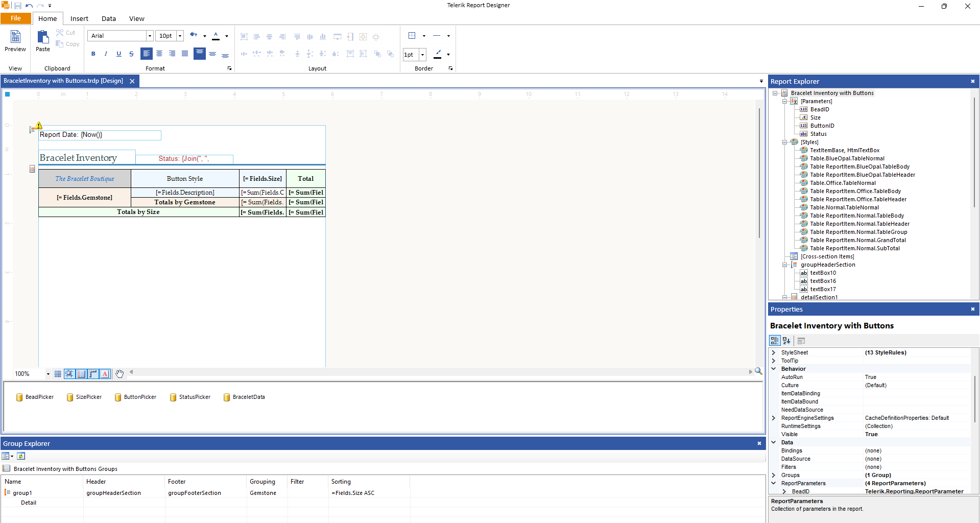The height and width of the screenshot is (523, 980).
Task: Select textBox16 in Report Explorer
Action: click(x=823, y=281)
